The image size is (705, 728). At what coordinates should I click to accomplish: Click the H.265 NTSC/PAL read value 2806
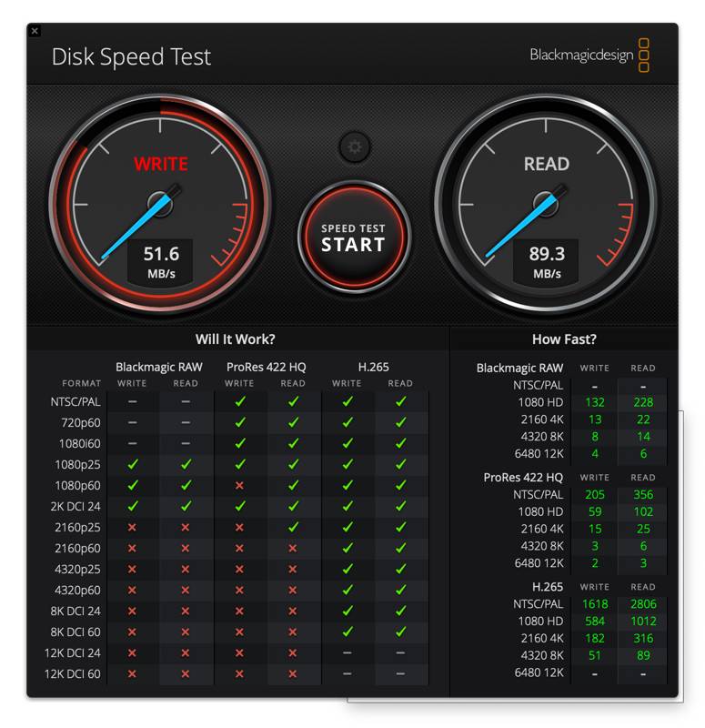[643, 603]
